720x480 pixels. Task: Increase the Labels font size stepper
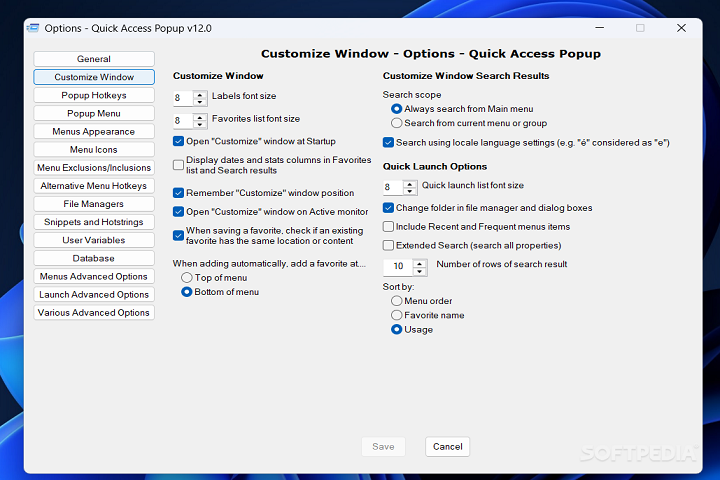[200, 93]
